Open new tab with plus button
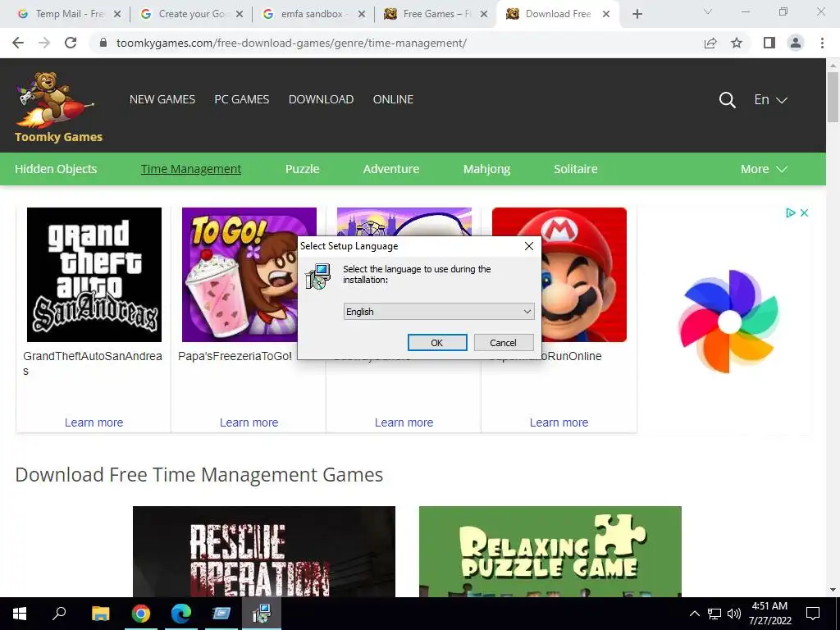840x630 pixels. pyautogui.click(x=637, y=14)
